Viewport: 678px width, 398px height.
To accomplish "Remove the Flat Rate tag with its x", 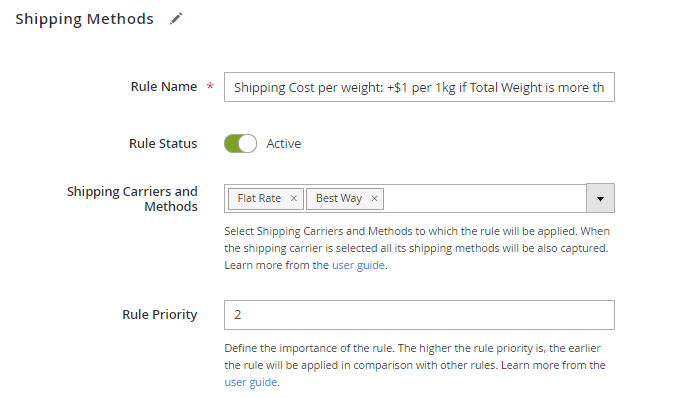I will coord(294,198).
